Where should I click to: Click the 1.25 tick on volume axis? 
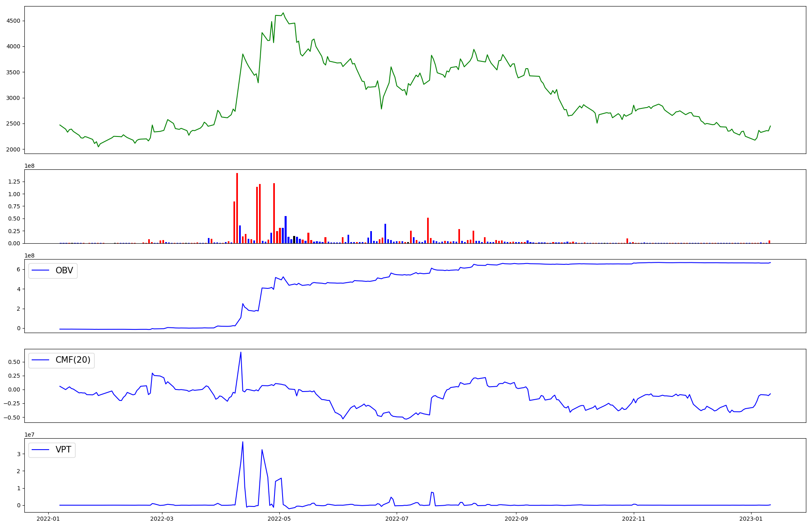(x=14, y=182)
